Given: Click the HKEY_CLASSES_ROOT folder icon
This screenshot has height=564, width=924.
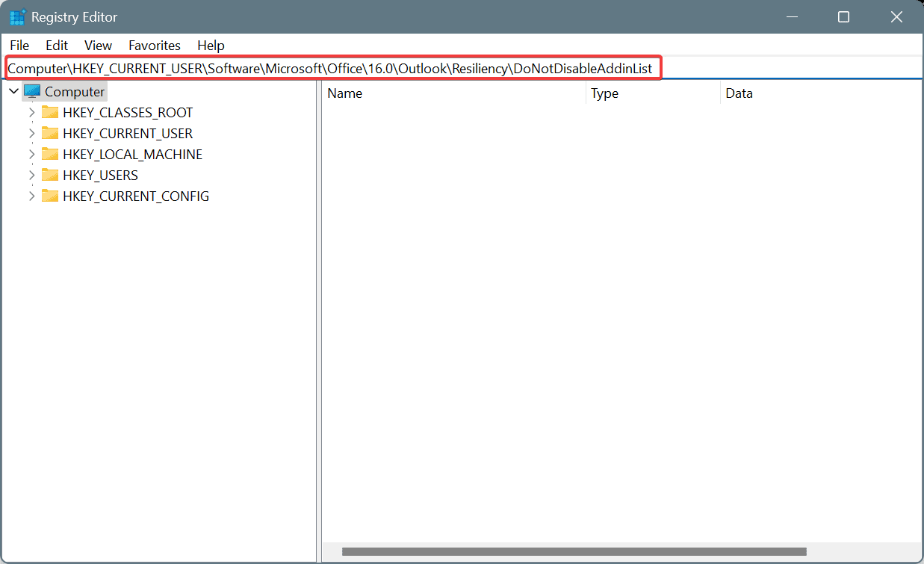Looking at the screenshot, I should pos(50,113).
